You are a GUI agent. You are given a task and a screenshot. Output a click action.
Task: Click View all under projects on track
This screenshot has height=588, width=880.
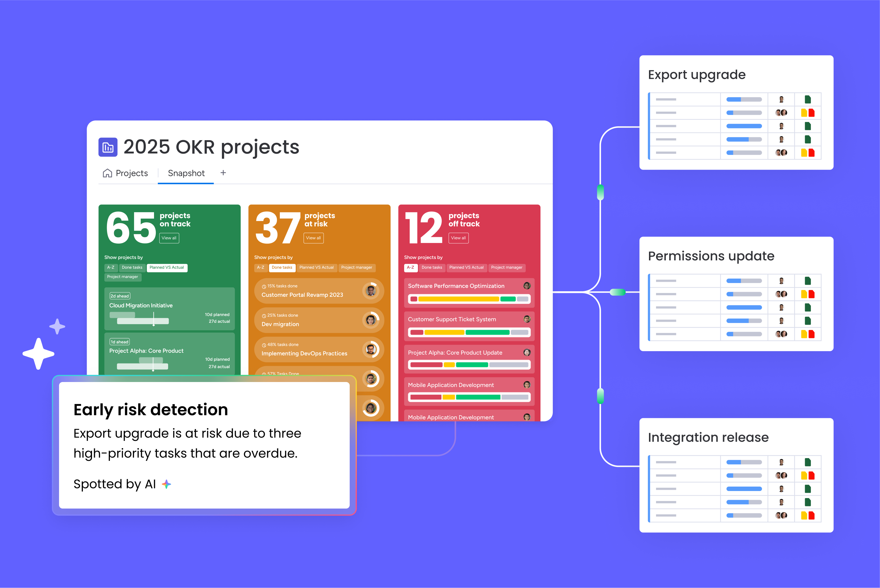(x=169, y=238)
